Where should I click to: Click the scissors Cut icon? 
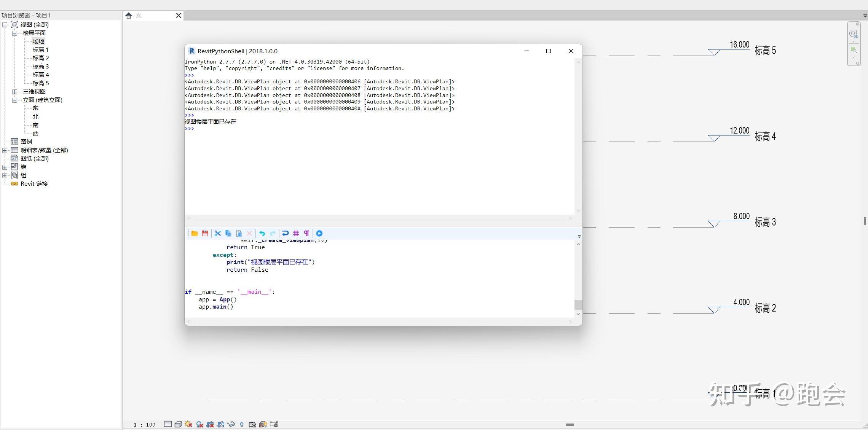(x=218, y=233)
